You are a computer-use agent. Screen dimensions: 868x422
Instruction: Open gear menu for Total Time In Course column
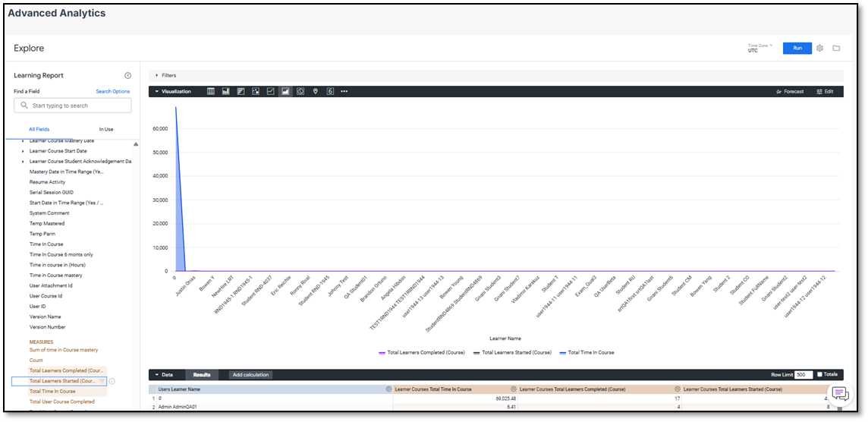click(513, 389)
